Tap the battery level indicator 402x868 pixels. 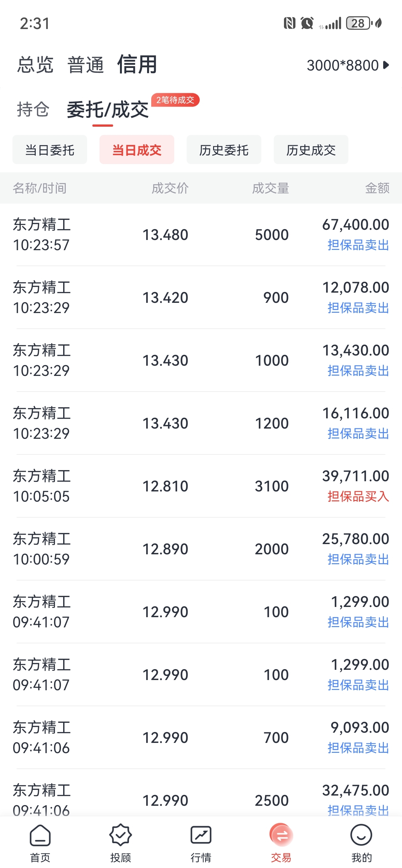(x=359, y=23)
